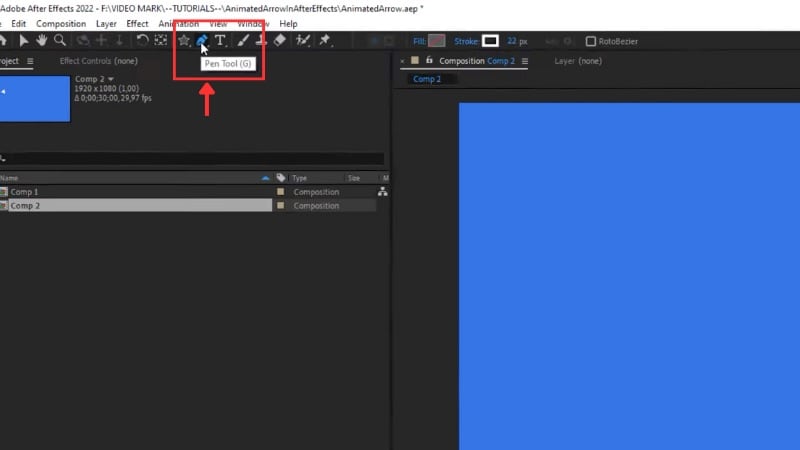Expand the Comp 2 dropdown arrow in Project preview
Image resolution: width=800 pixels, height=450 pixels.
[x=111, y=79]
